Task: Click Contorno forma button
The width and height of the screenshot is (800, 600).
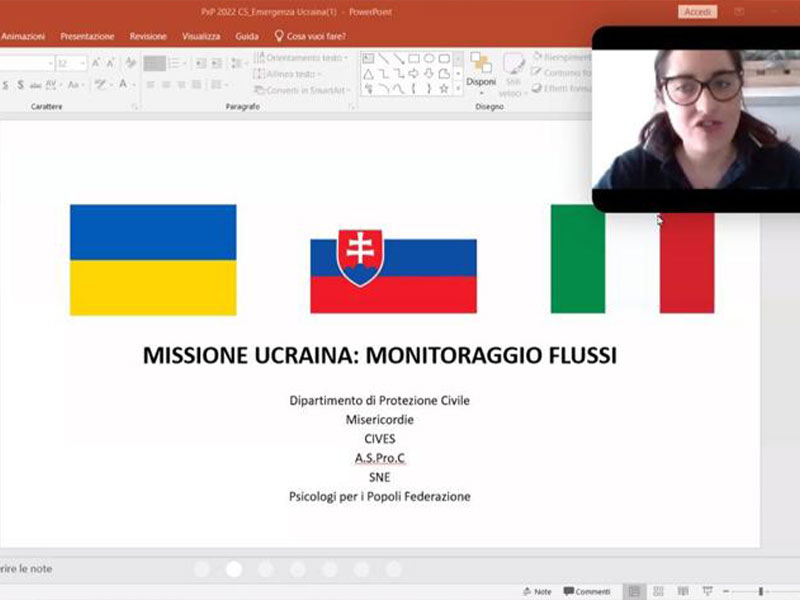Action: point(561,72)
